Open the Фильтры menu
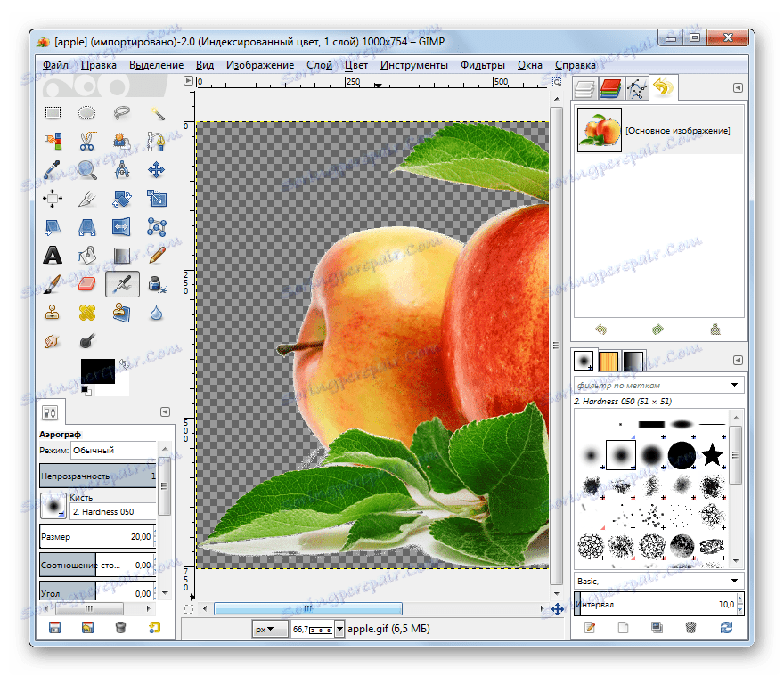The height and width of the screenshot is (676, 784). [482, 65]
